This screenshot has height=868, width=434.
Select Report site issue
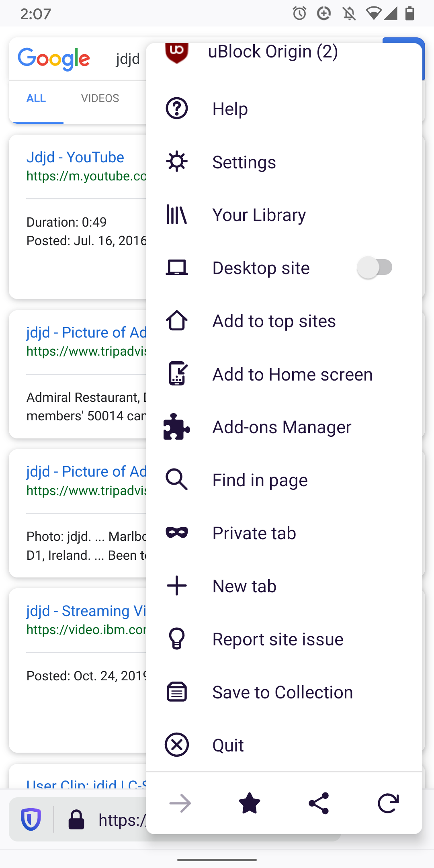point(284,639)
